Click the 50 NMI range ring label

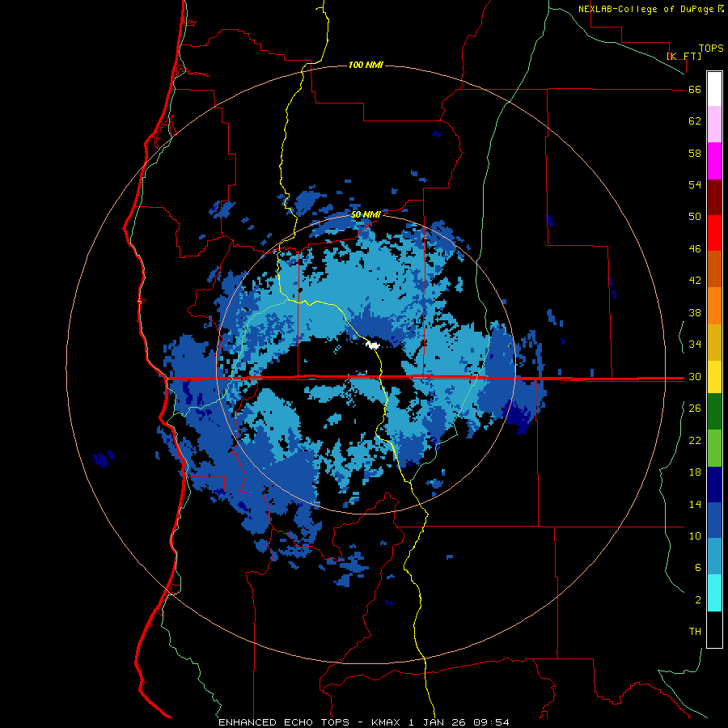click(x=366, y=214)
